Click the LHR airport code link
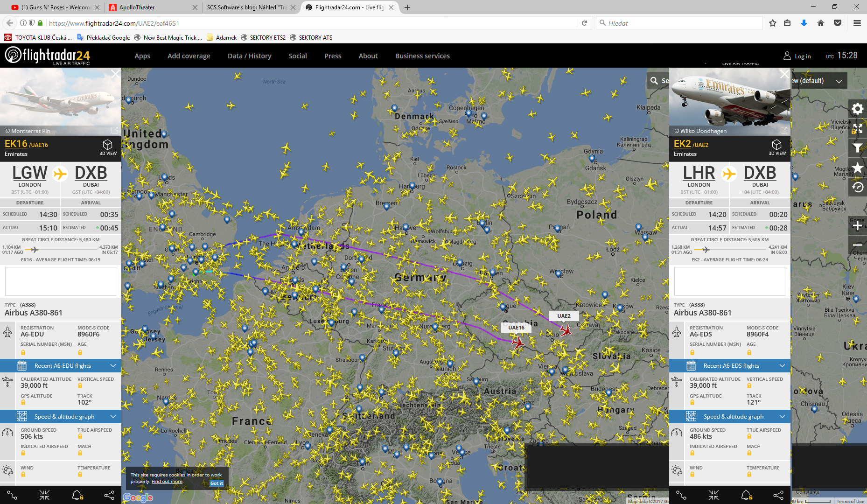 coord(699,173)
